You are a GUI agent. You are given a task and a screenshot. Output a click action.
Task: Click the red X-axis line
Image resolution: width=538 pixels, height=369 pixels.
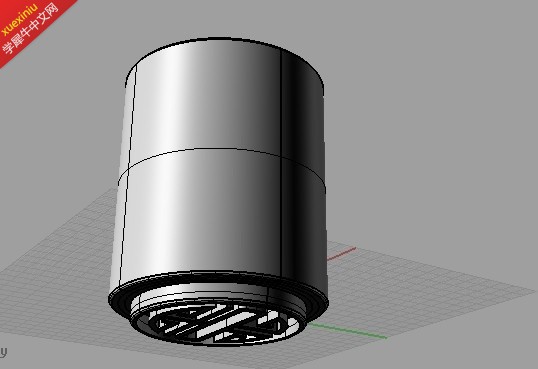coord(341,254)
